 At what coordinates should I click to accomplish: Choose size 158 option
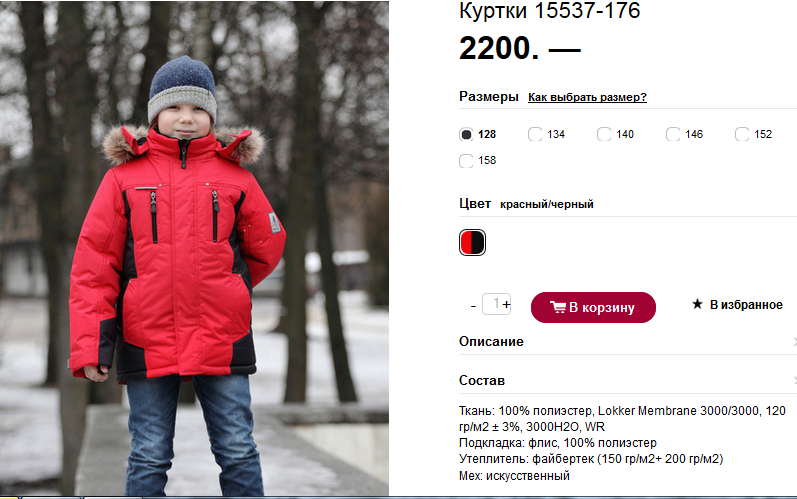[x=466, y=161]
